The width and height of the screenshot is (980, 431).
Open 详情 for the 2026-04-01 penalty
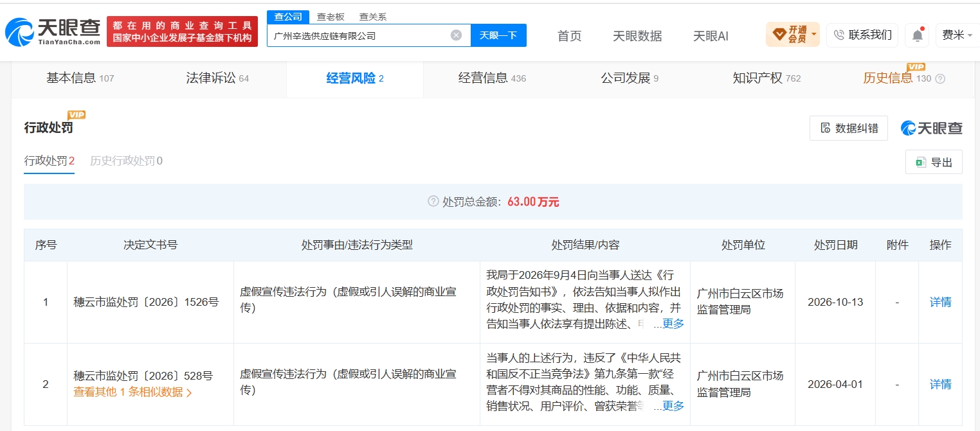(x=941, y=384)
